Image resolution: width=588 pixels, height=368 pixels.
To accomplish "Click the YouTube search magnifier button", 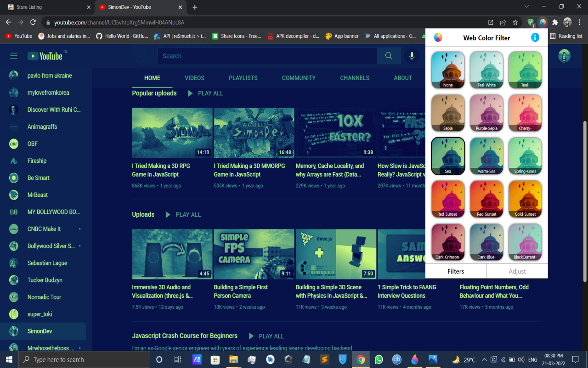I will [389, 56].
